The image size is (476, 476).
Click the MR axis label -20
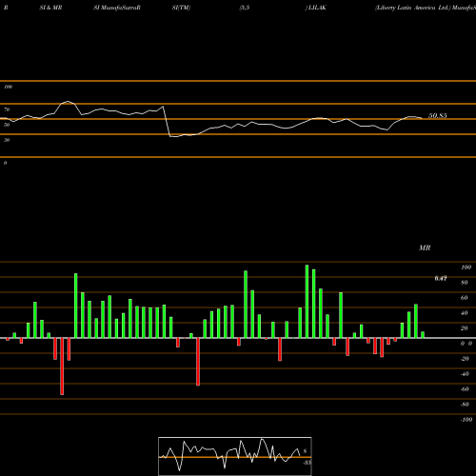(465, 359)
